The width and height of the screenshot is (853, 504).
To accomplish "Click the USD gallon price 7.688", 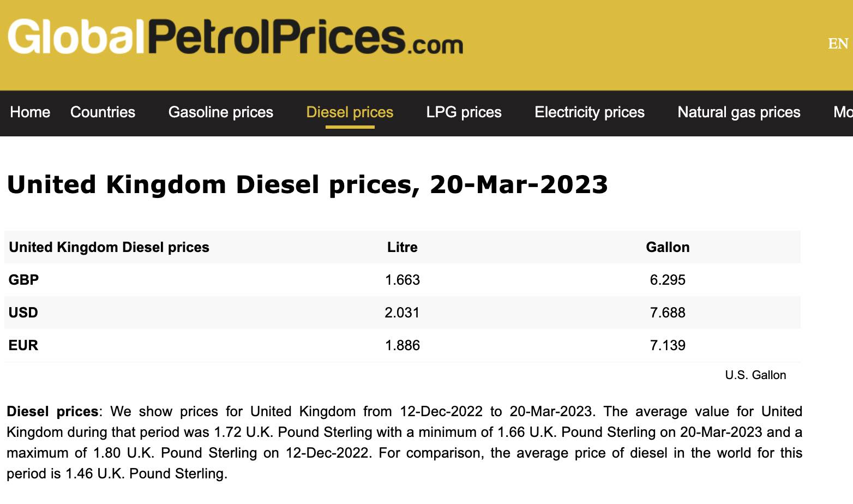I will point(668,313).
